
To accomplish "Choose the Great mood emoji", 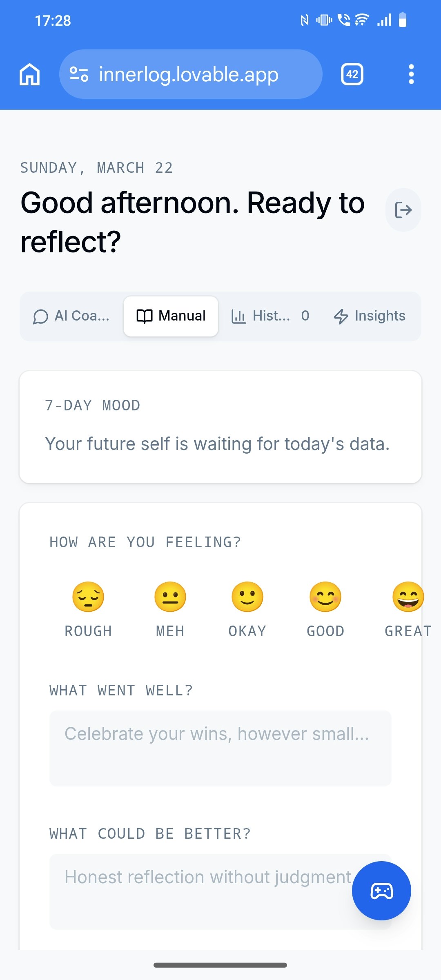I will (x=408, y=597).
